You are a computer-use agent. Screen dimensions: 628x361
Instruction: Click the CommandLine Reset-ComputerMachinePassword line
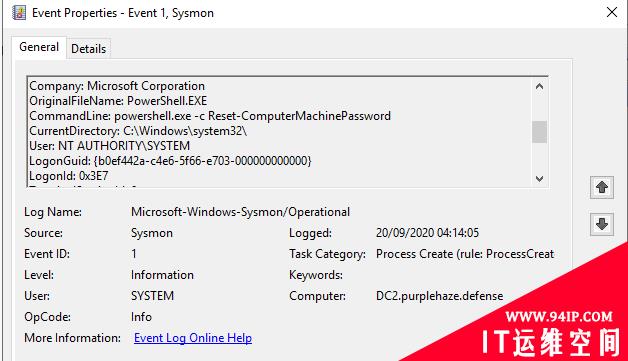[x=210, y=116]
